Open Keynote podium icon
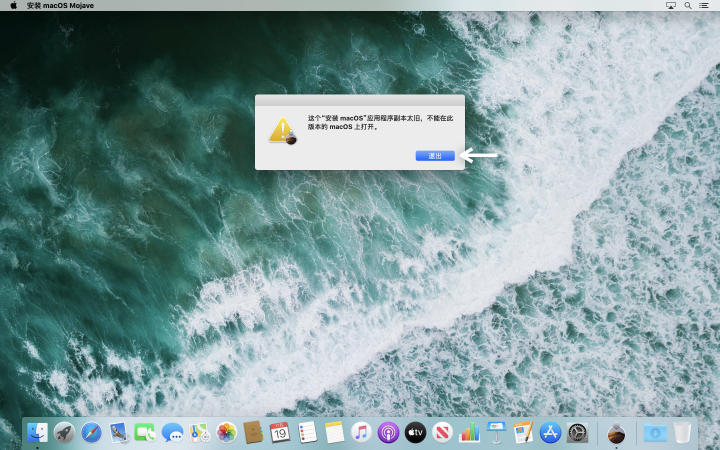 (496, 433)
